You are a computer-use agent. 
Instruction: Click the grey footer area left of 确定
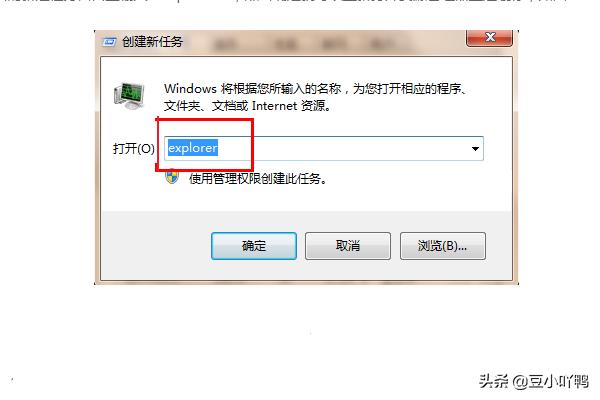pyautogui.click(x=155, y=246)
